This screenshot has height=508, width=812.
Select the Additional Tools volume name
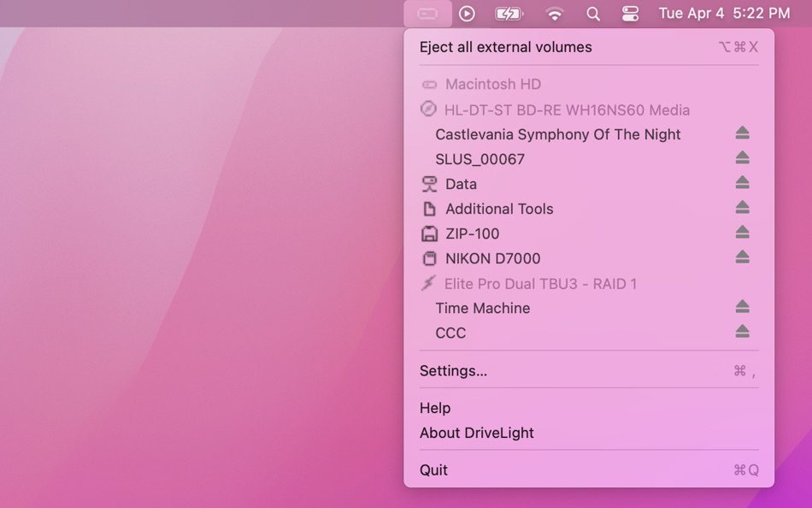[499, 209]
